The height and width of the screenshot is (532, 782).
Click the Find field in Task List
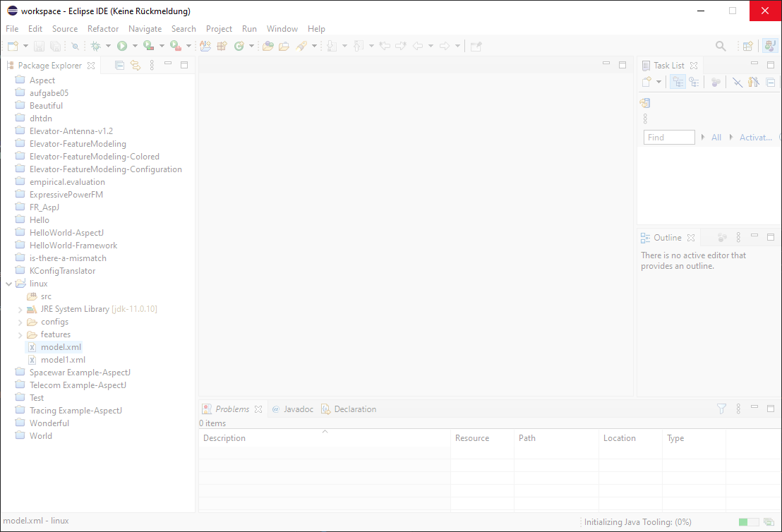click(x=668, y=137)
